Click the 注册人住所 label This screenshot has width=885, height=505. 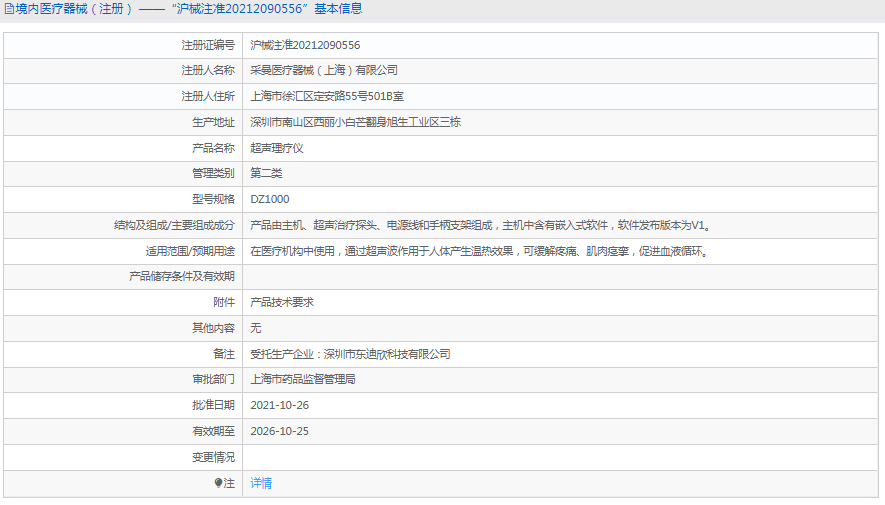coord(208,96)
